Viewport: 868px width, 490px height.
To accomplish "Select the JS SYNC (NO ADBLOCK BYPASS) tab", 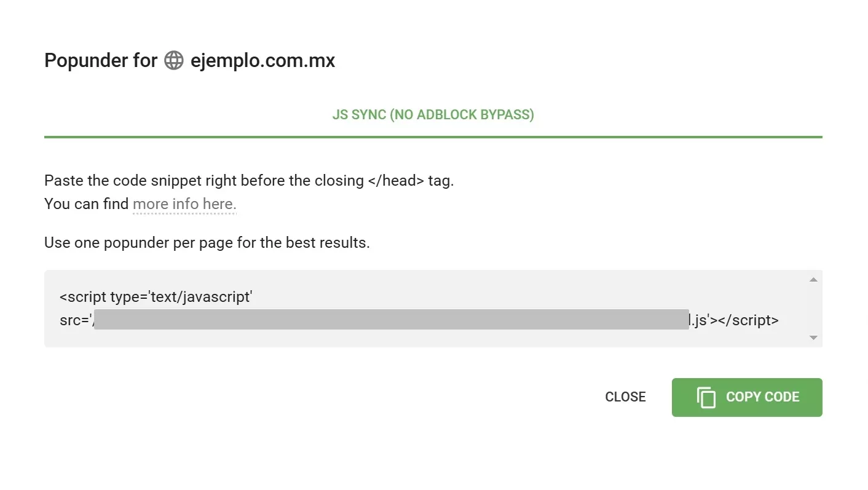I will (x=433, y=115).
